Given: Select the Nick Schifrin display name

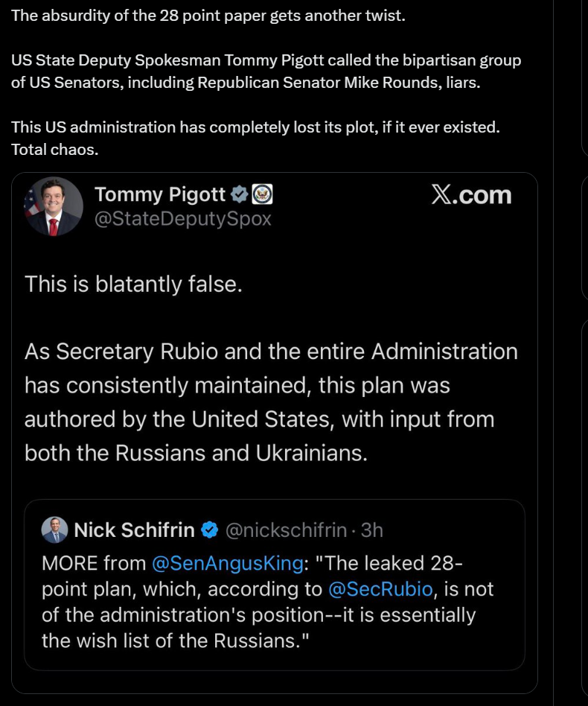Looking at the screenshot, I should pyautogui.click(x=134, y=530).
